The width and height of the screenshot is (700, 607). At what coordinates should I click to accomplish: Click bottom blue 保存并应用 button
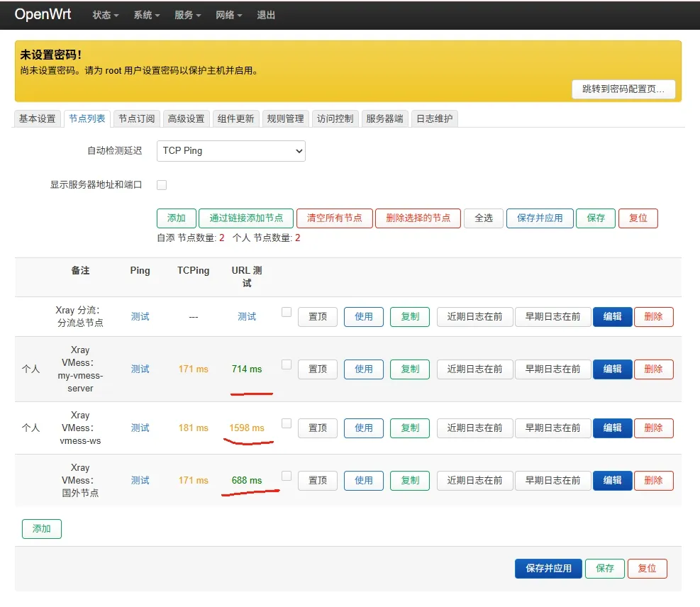(x=548, y=569)
